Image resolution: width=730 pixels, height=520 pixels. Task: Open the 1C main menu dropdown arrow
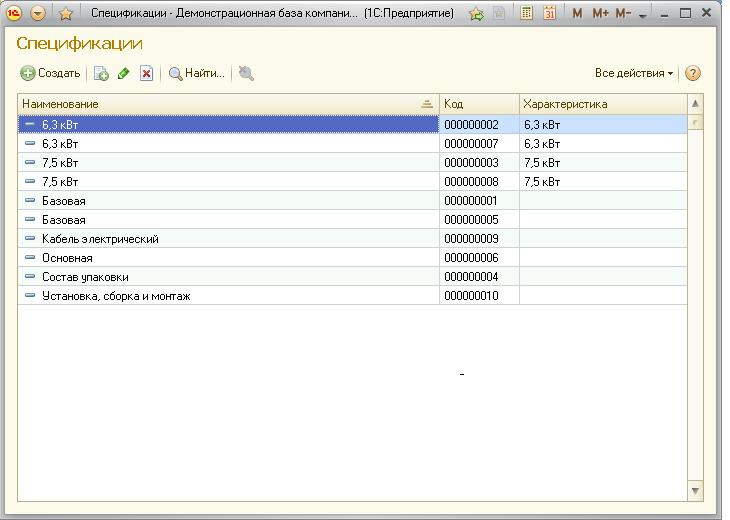click(x=38, y=14)
